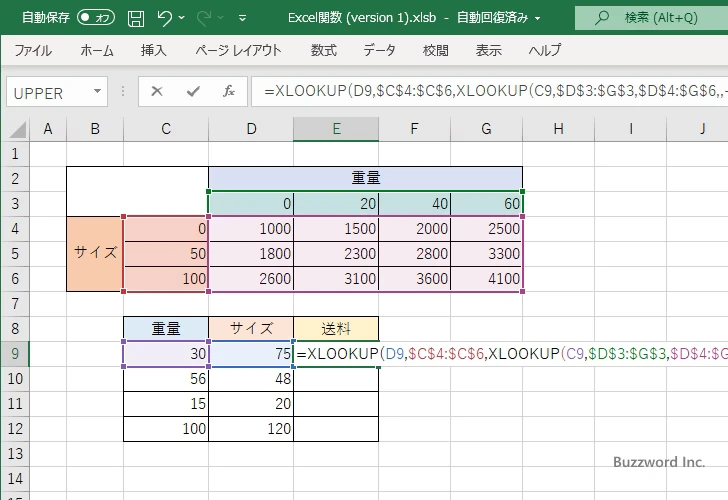Click into the 検索 (Alt+Q) search box
Screen dimensions: 728x500
click(x=651, y=18)
